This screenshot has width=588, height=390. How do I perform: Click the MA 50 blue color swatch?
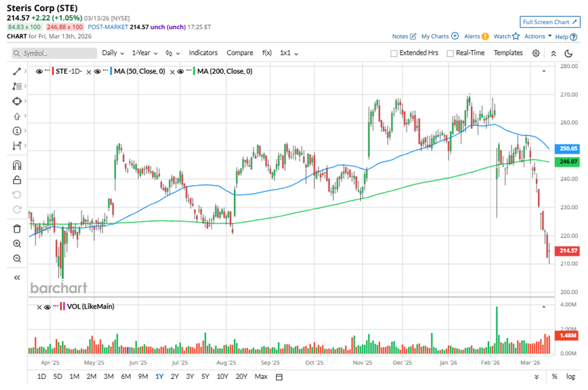pos(111,71)
